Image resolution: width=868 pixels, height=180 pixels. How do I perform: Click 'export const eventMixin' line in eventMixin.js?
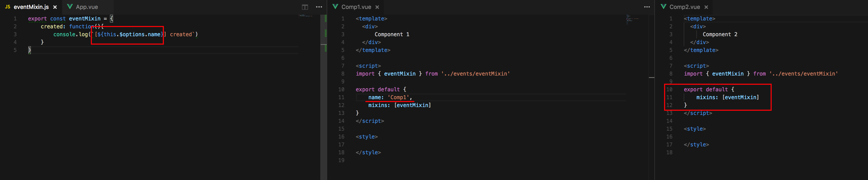pos(71,19)
